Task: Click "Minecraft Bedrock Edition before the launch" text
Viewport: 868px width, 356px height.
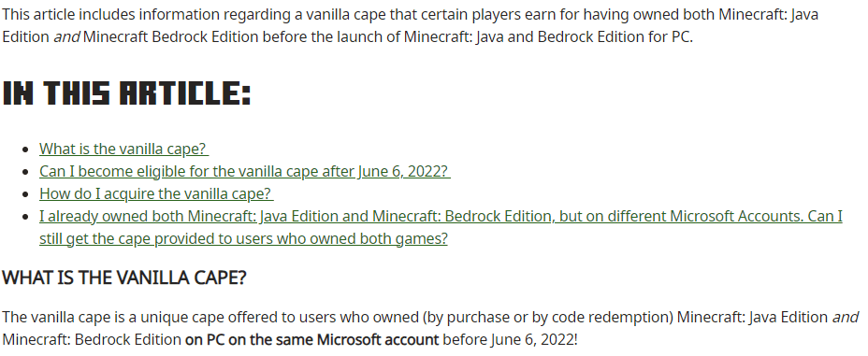Action: 240,37
